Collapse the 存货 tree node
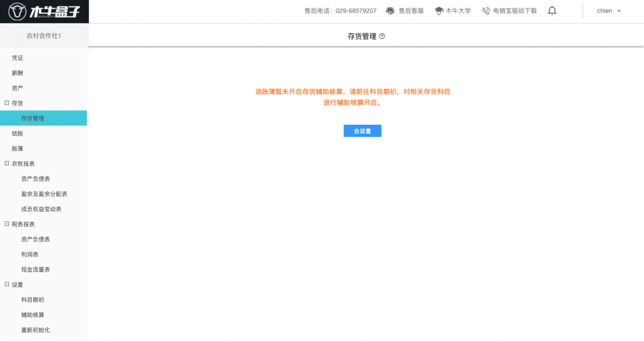The image size is (644, 342). tap(7, 103)
